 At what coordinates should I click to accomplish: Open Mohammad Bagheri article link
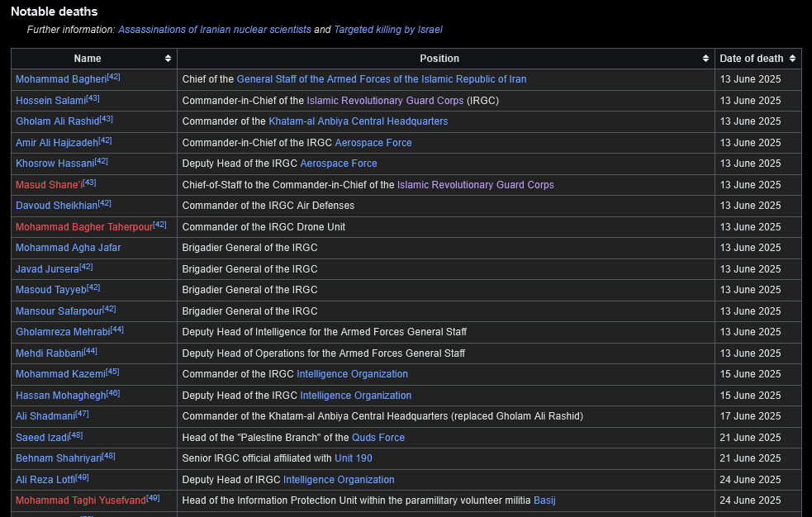pyautogui.click(x=61, y=79)
